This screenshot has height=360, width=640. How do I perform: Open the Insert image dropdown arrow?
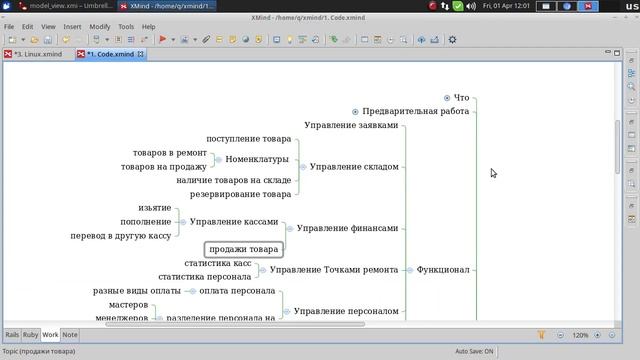point(195,40)
